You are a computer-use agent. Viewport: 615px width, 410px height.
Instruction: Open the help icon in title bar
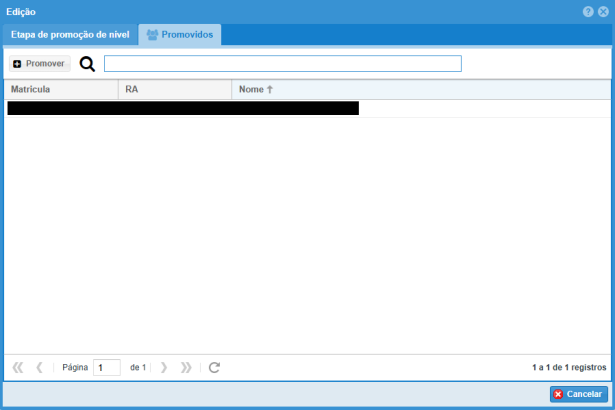click(588, 11)
